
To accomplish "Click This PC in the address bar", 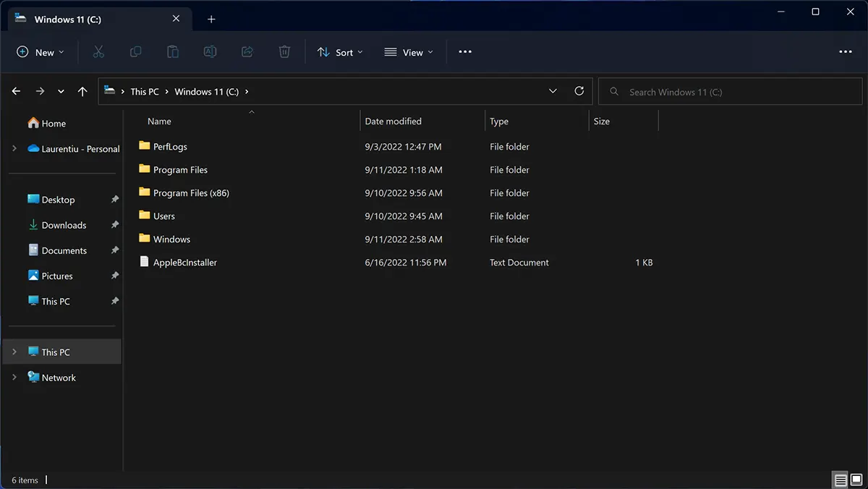I will point(145,92).
